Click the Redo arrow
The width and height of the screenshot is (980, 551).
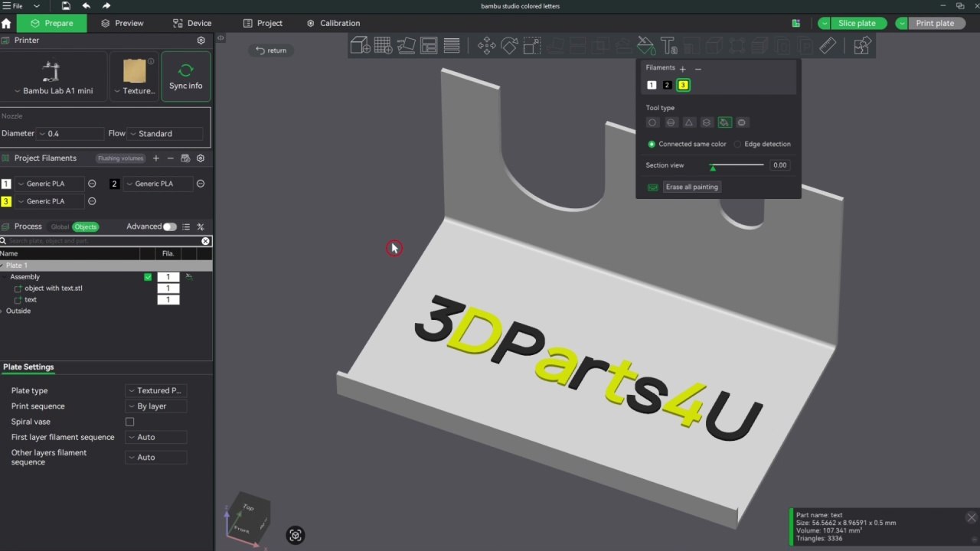pos(106,6)
